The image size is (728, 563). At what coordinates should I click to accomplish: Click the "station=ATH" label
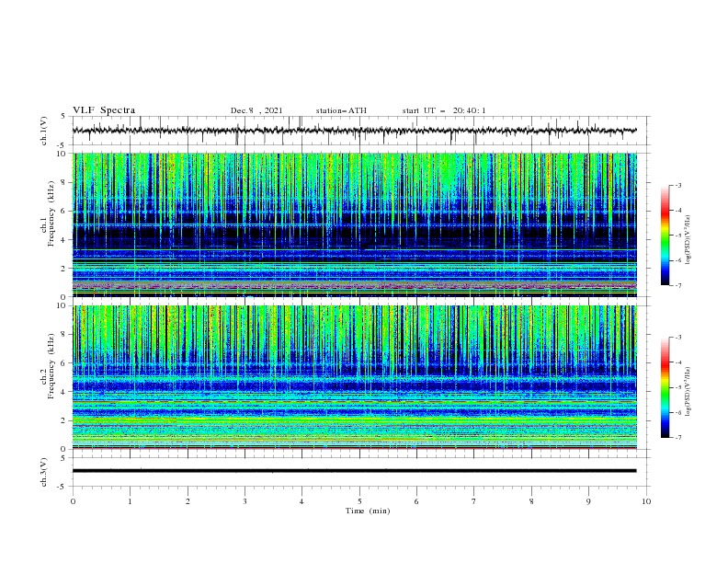(x=341, y=110)
